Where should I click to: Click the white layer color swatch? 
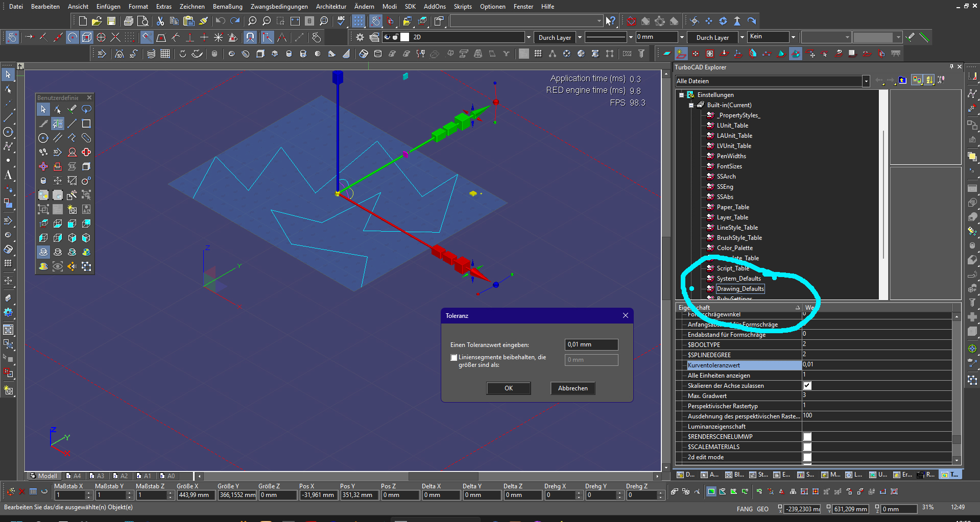point(405,37)
